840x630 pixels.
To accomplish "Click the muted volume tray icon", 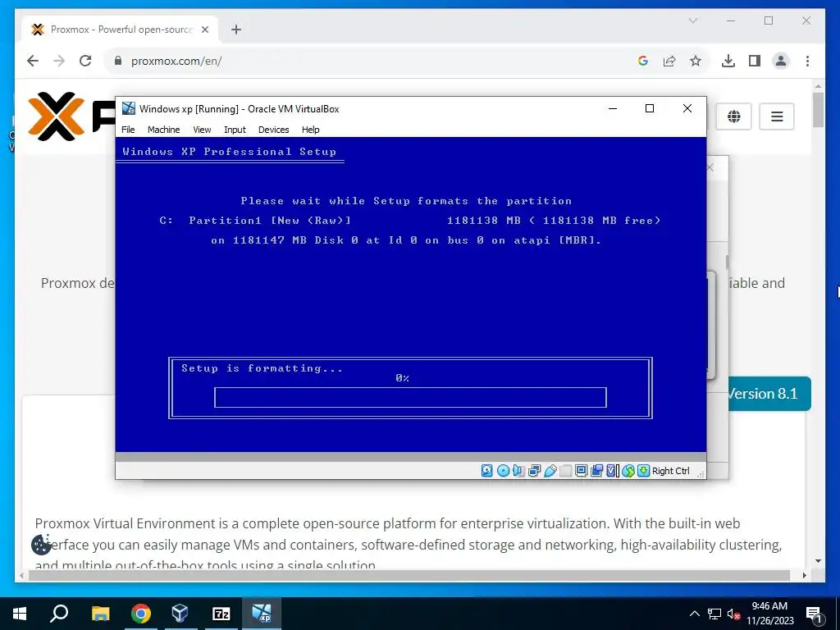I will [733, 614].
